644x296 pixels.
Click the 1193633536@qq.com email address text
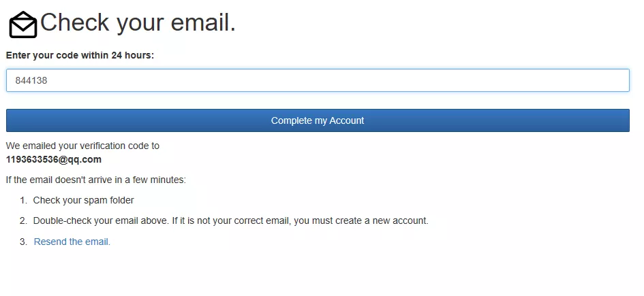54,160
